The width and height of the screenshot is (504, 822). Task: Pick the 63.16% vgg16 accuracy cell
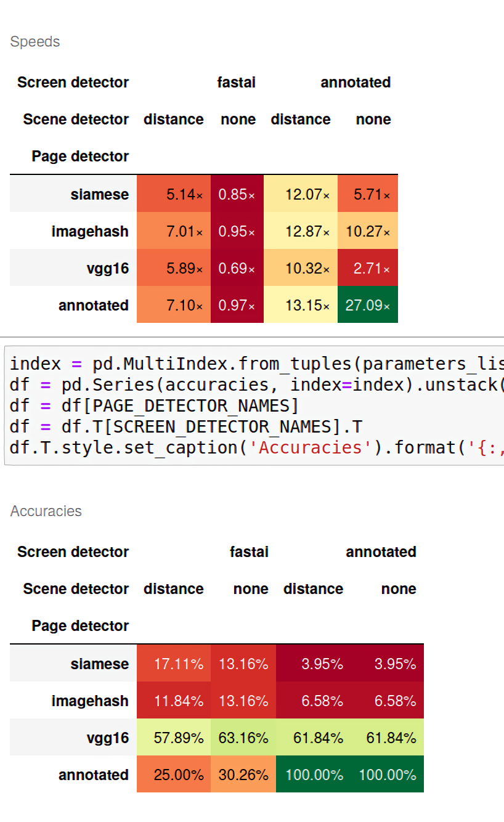click(243, 737)
